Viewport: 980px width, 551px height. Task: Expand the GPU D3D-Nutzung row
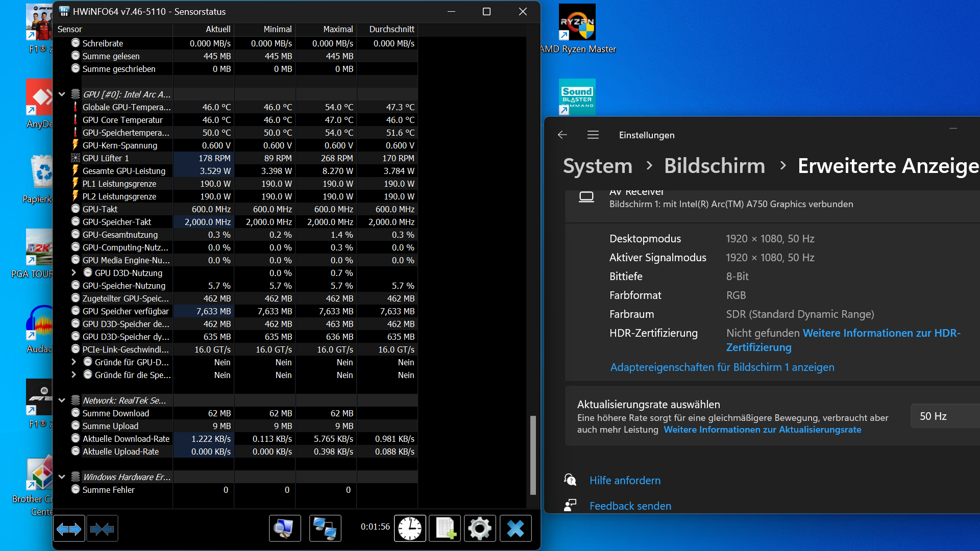tap(73, 273)
